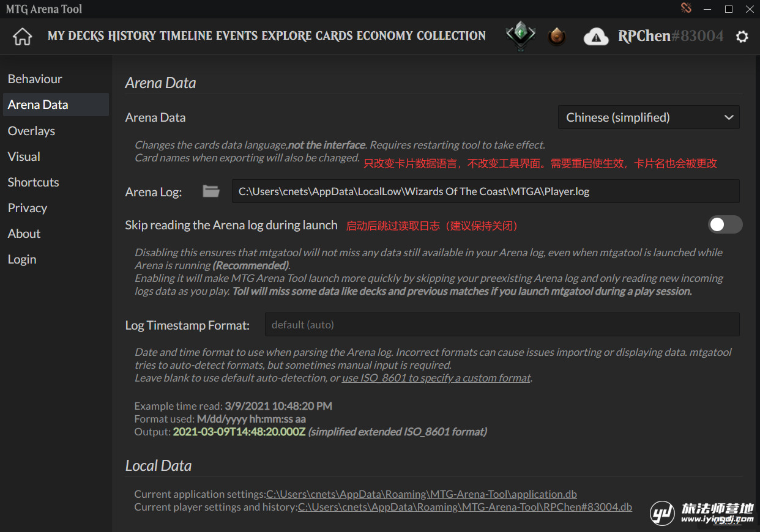Image resolution: width=760 pixels, height=532 pixels.
Task: Open the RPChen#83004.db player data link
Action: coord(465,507)
